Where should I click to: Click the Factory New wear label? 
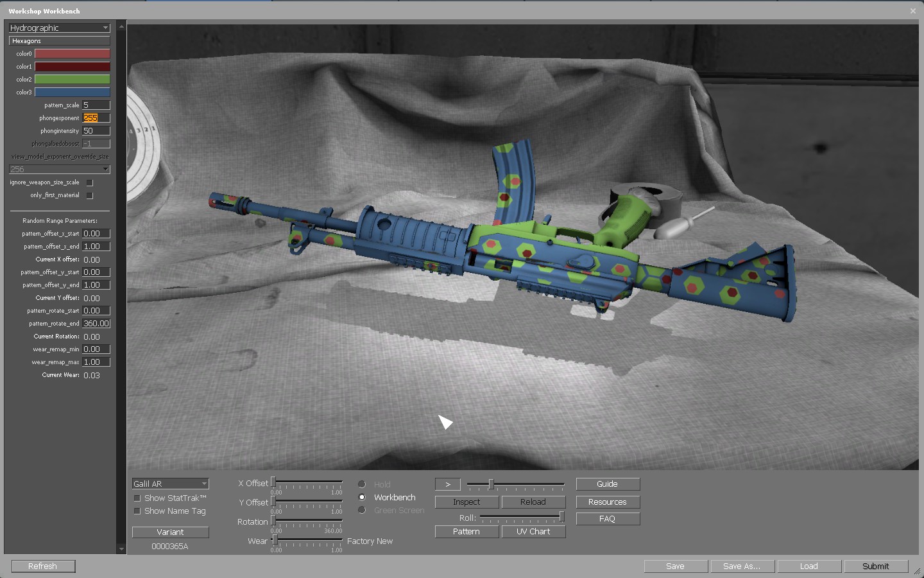tap(370, 541)
